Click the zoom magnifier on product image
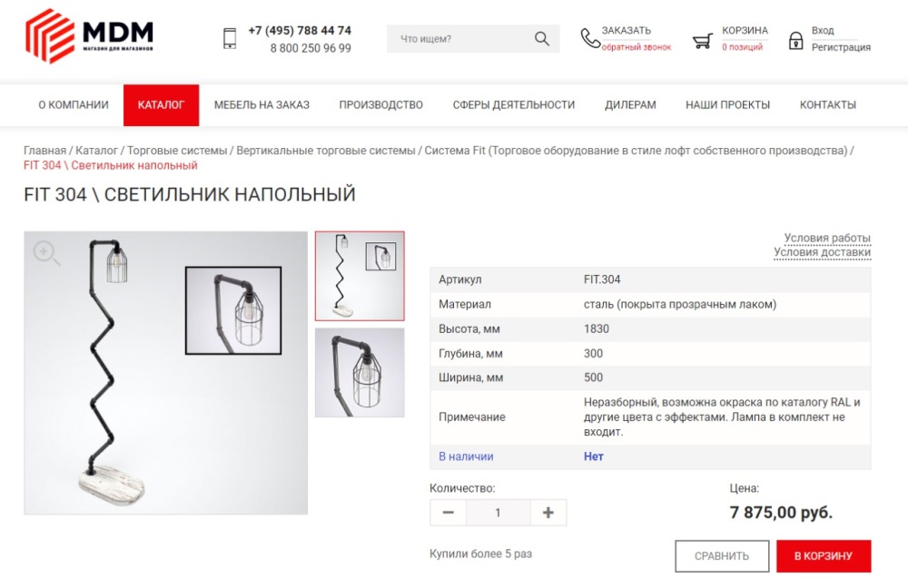 46,253
